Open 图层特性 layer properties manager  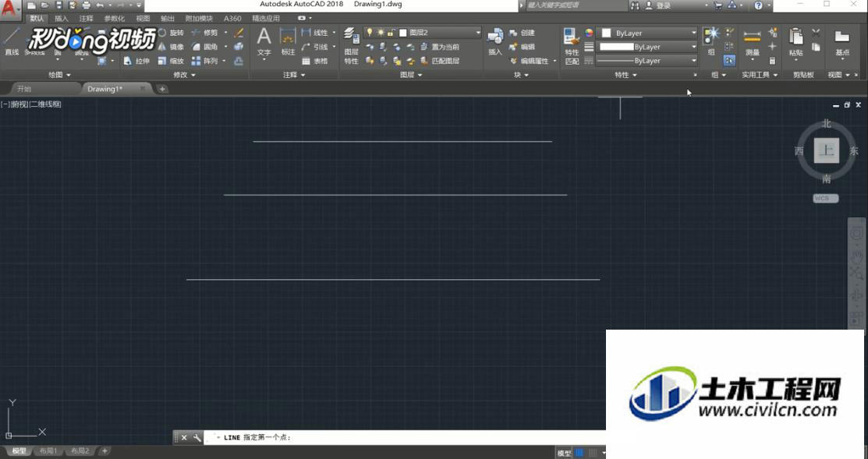[x=352, y=47]
